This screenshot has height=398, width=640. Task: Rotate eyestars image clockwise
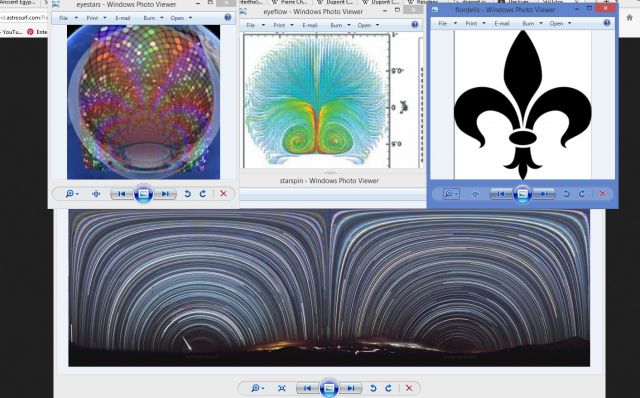[203, 194]
